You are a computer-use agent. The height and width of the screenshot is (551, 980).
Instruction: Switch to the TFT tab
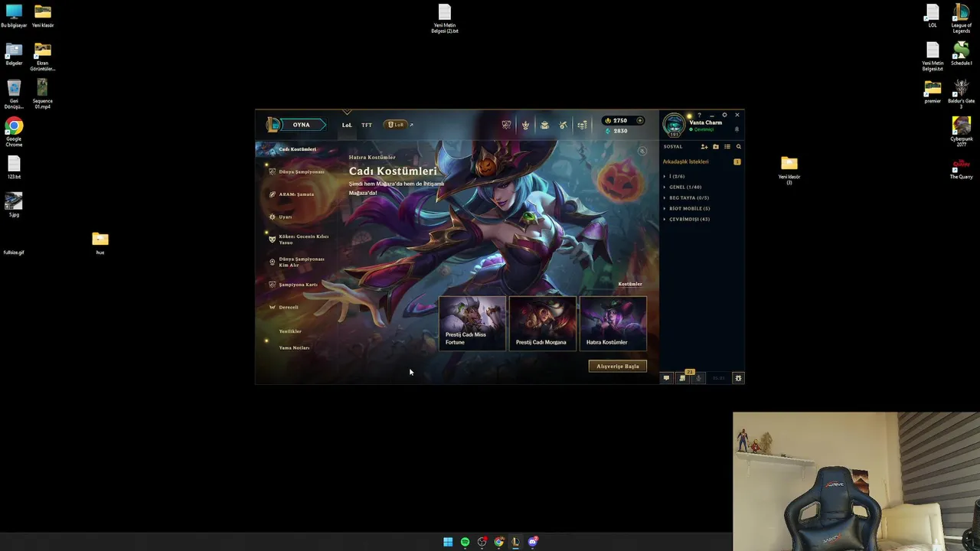(x=367, y=125)
